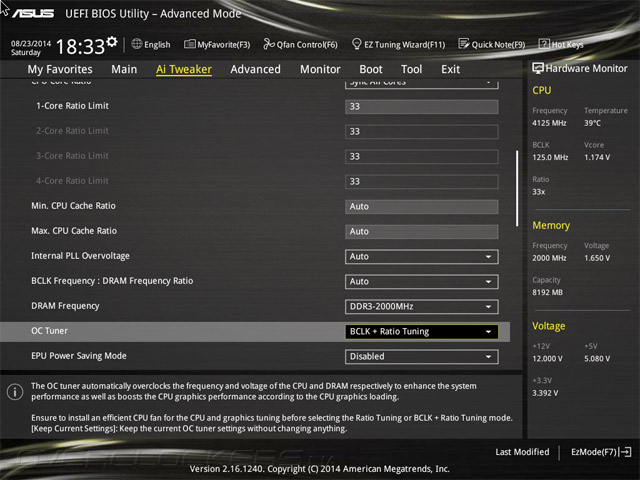Click the Last Modified button

[x=522, y=452]
